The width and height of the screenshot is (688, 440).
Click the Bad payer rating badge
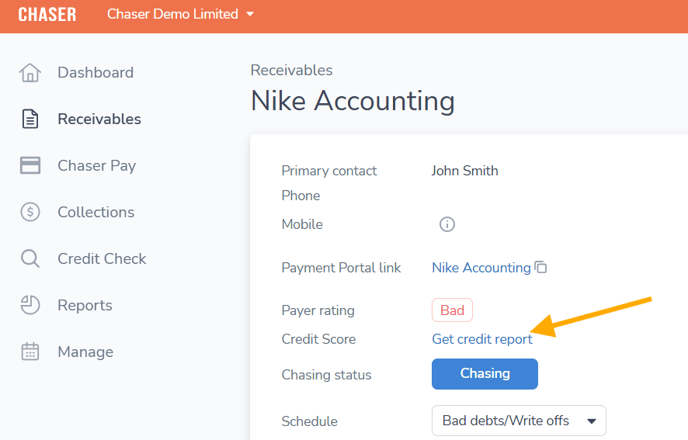pyautogui.click(x=452, y=310)
